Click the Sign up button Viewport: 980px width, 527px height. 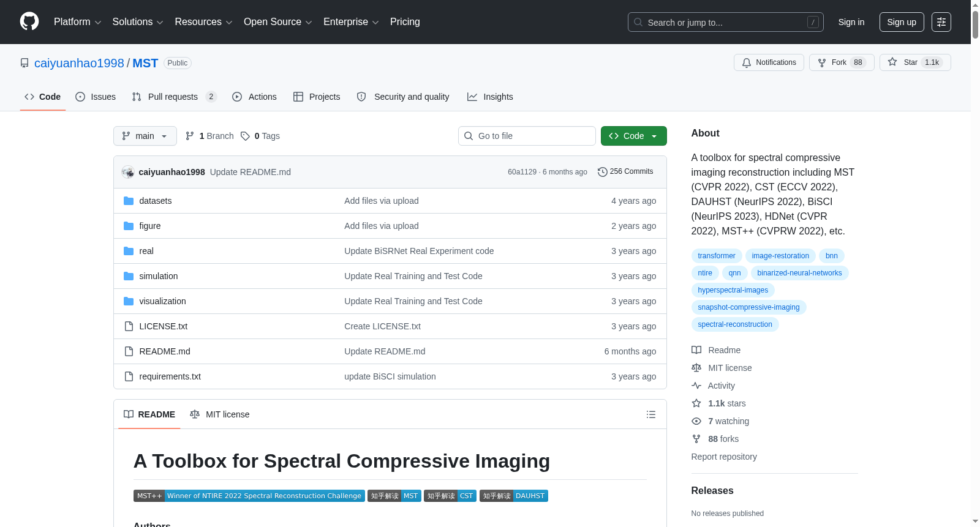coord(902,22)
